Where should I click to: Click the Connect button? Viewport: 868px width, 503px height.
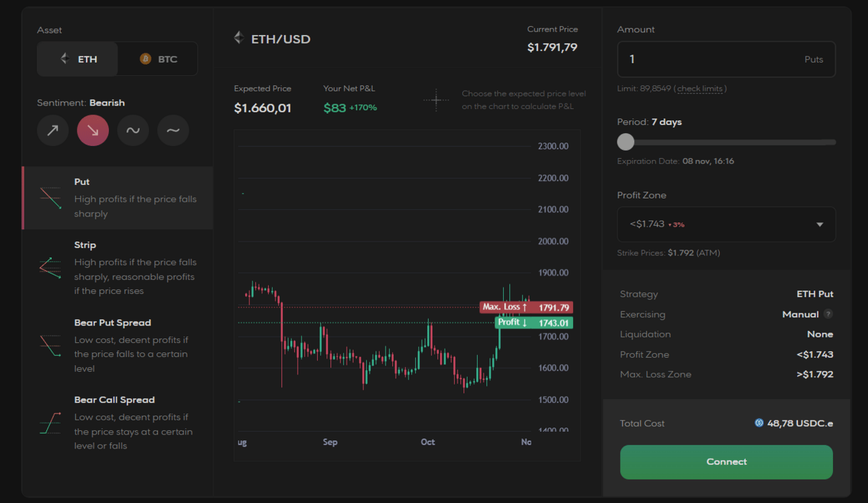click(x=726, y=462)
